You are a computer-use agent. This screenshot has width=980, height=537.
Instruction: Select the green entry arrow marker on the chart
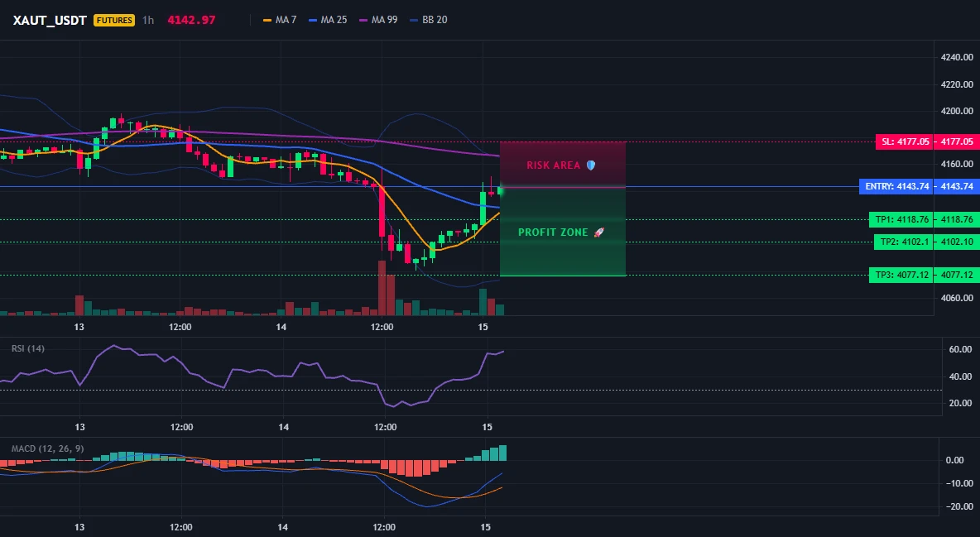tap(500, 190)
